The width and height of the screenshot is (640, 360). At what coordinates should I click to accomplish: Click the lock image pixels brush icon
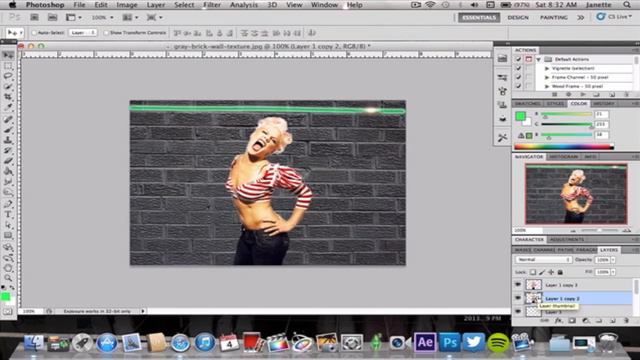(x=542, y=272)
